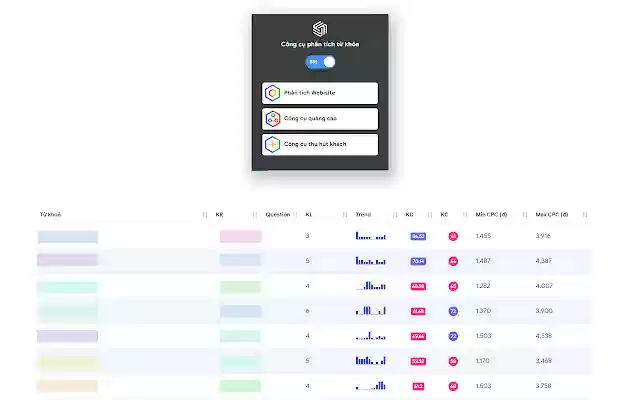This screenshot has height=400, width=640.
Task: Click the red KD badge in the 1,170 row
Action: click(418, 361)
